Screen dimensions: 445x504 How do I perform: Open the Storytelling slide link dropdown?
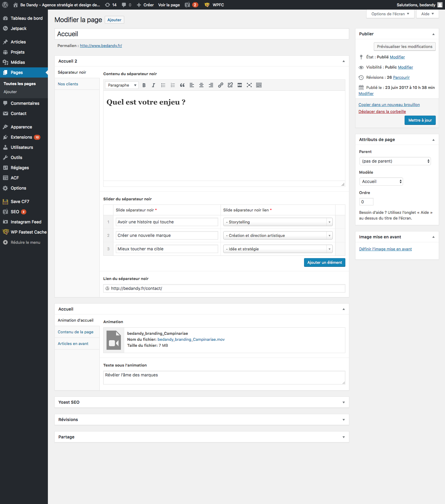click(x=277, y=222)
